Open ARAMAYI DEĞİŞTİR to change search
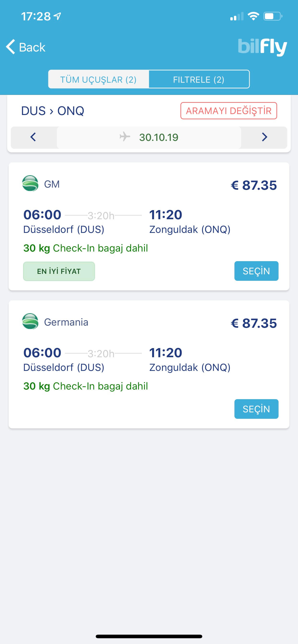The width and height of the screenshot is (298, 644). pos(229,111)
